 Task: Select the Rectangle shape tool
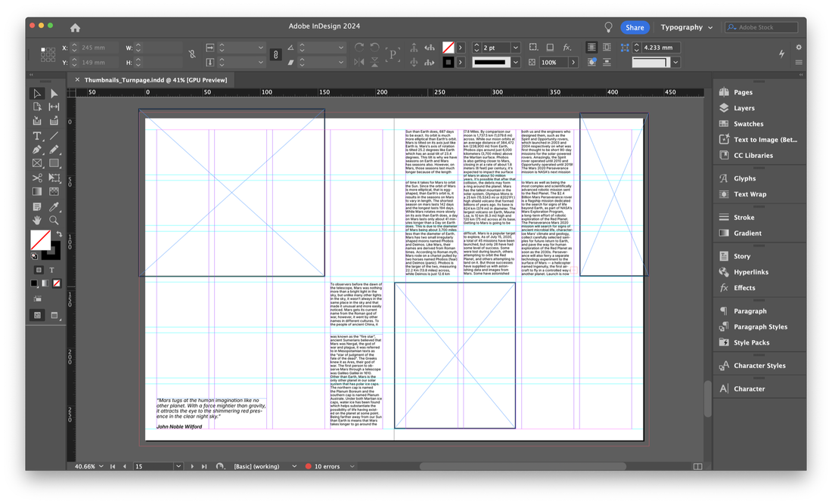tap(54, 163)
